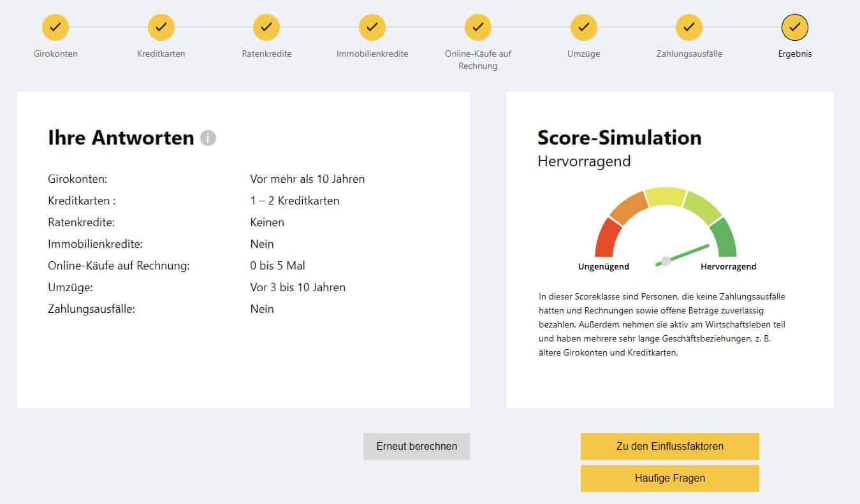The width and height of the screenshot is (860, 504).
Task: Open Zu den Einflussfaktoren
Action: point(670,446)
